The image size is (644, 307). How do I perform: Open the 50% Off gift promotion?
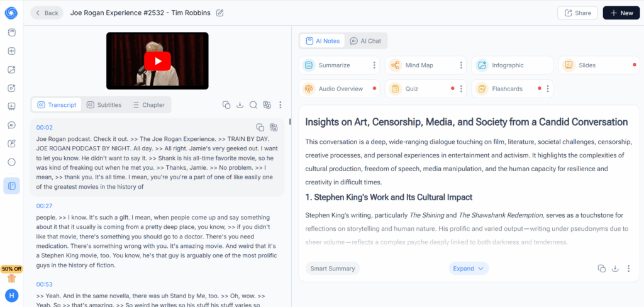pyautogui.click(x=11, y=274)
